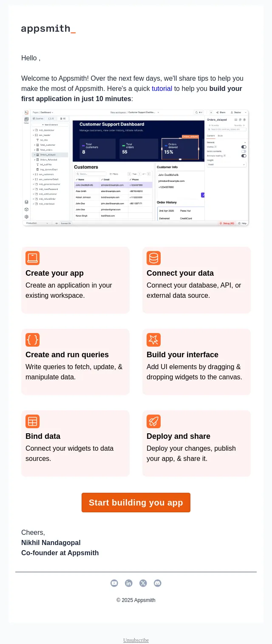Open the Height Fixed dropdown
This screenshot has width=272, height=644.
tap(227, 164)
